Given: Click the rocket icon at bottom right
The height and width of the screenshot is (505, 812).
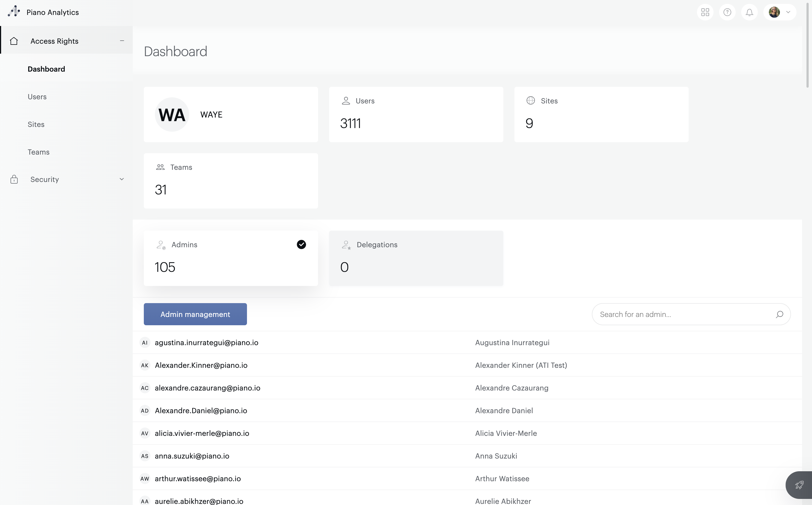Looking at the screenshot, I should [799, 485].
